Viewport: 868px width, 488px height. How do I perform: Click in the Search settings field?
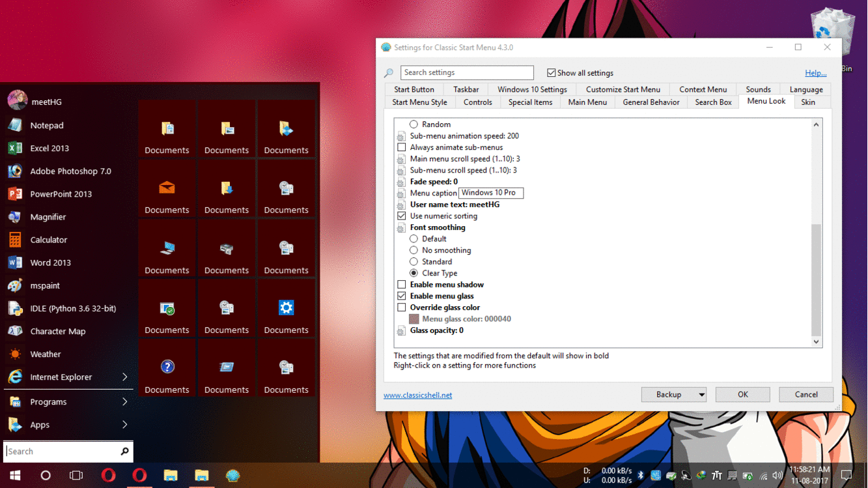467,72
